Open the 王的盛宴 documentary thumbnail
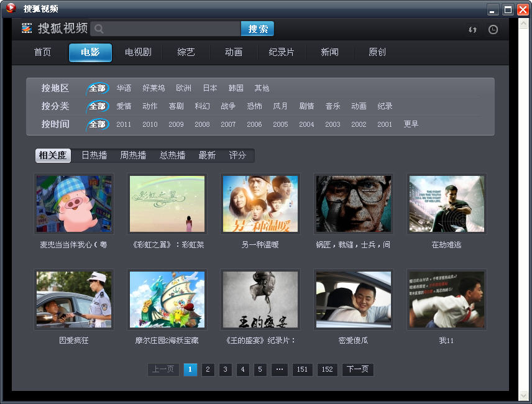Viewport: 532px width, 404px height. pos(260,300)
